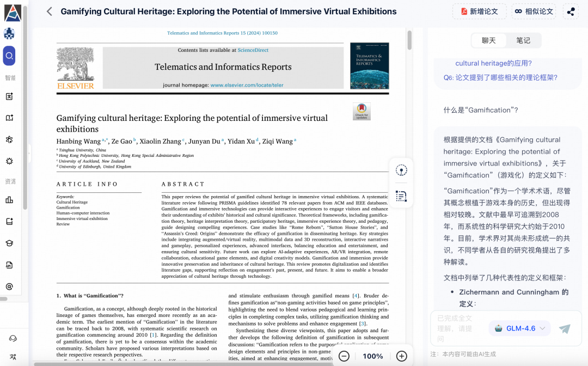
Task: Click the note '注: 本内容可能由AI生成'
Action: tap(463, 354)
